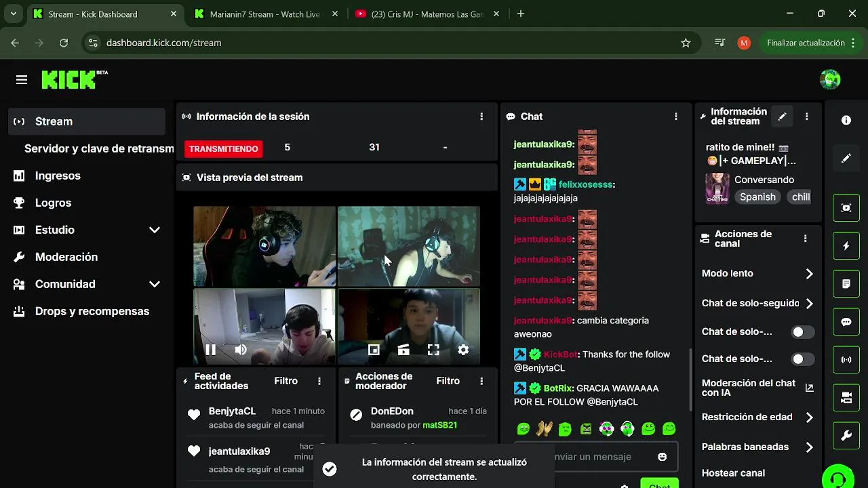Open the Acciones de moderador three-dot menu
The width and height of the screenshot is (868, 488).
481,382
